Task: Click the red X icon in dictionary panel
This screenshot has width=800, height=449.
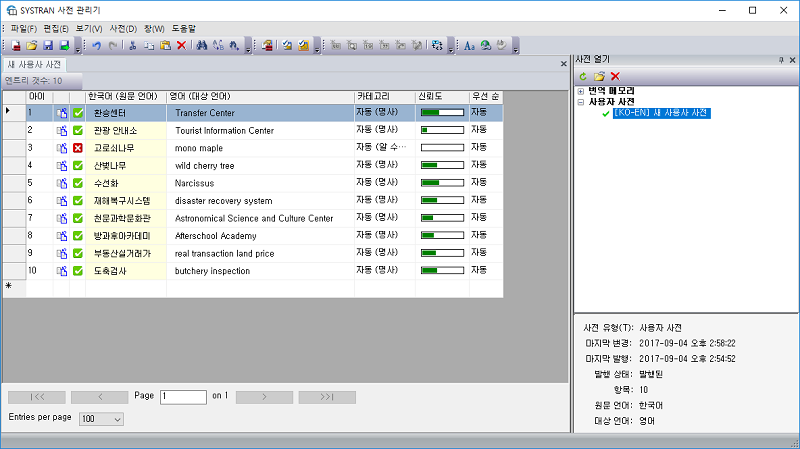Action: pyautogui.click(x=615, y=77)
